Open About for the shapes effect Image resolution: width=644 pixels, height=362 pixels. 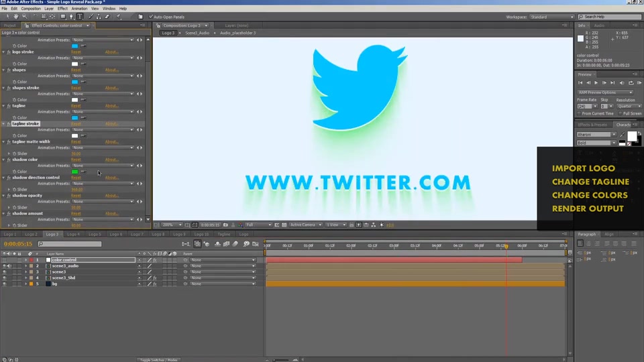point(112,70)
